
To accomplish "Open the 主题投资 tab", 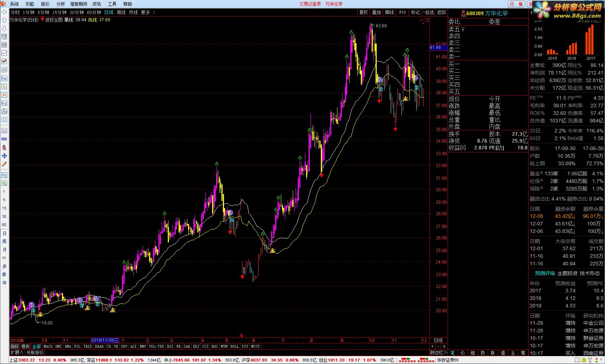I will point(568,273).
